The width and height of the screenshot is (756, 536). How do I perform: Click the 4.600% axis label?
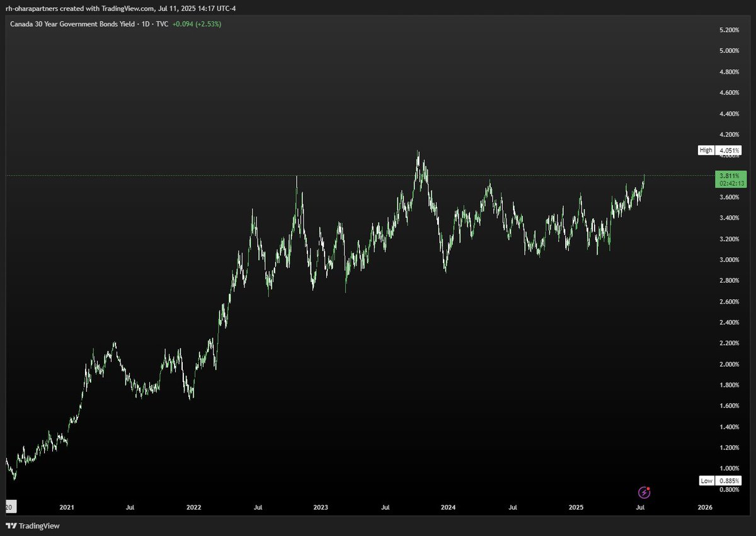point(729,93)
